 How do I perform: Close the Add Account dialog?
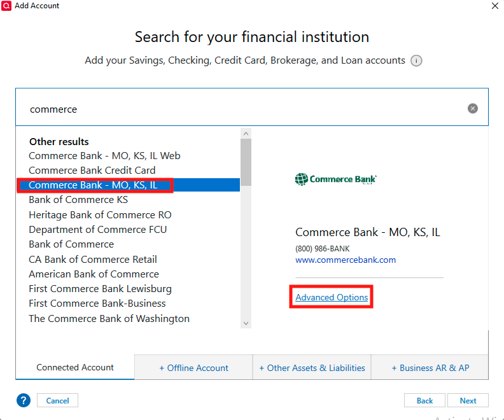495,6
